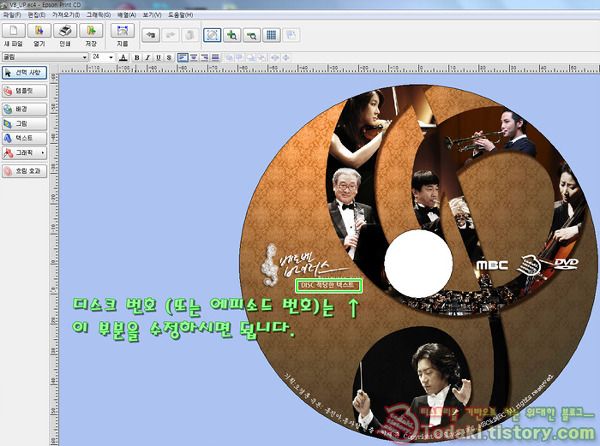Click third greyed object-order icon
Screen dimensions: 600x446
[x=251, y=58]
